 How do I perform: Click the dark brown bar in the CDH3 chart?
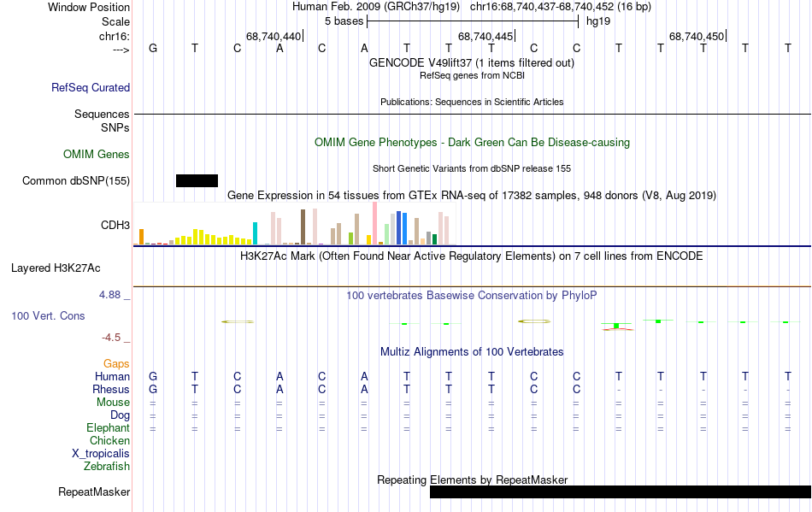pos(303,227)
